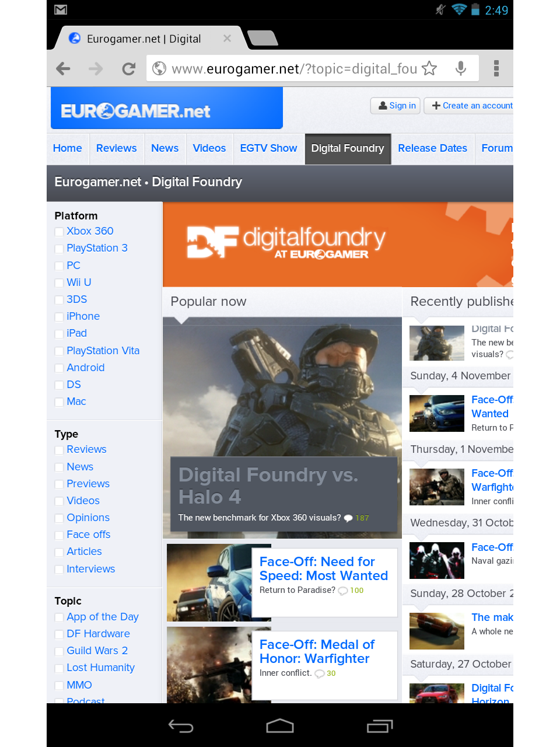Click the Interviews type link
The height and width of the screenshot is (747, 560).
click(91, 569)
